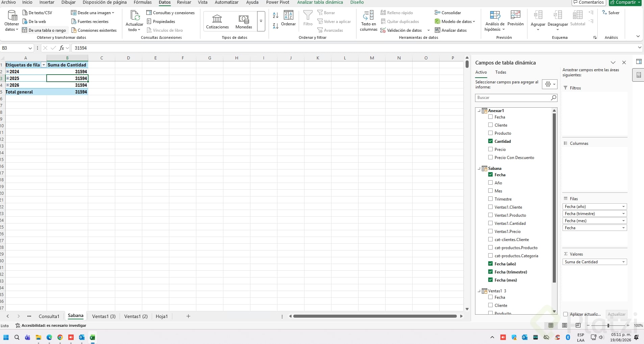Viewport: 644px width, 344px height.
Task: Open the Insertar ribbon tab
Action: (47, 2)
